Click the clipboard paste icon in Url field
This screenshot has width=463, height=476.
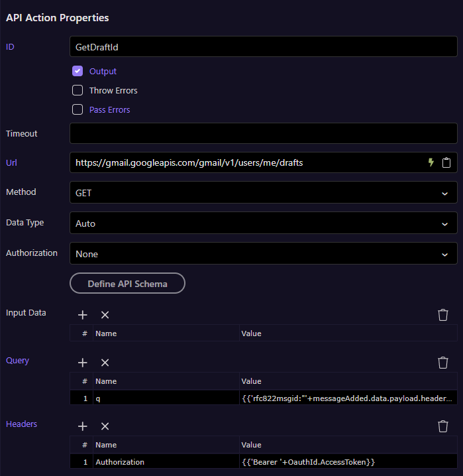coord(446,162)
